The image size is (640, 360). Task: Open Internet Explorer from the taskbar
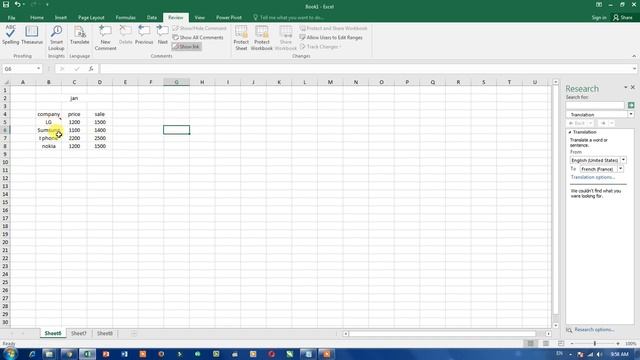point(31,354)
